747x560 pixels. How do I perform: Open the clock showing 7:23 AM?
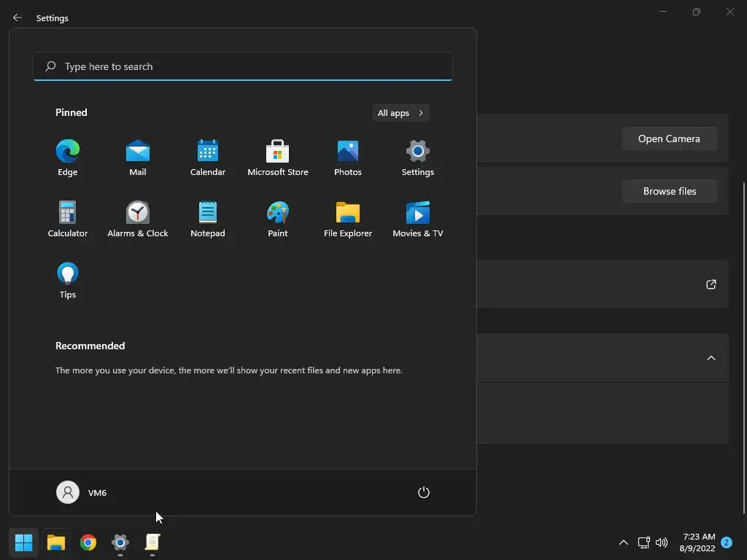pos(697,542)
